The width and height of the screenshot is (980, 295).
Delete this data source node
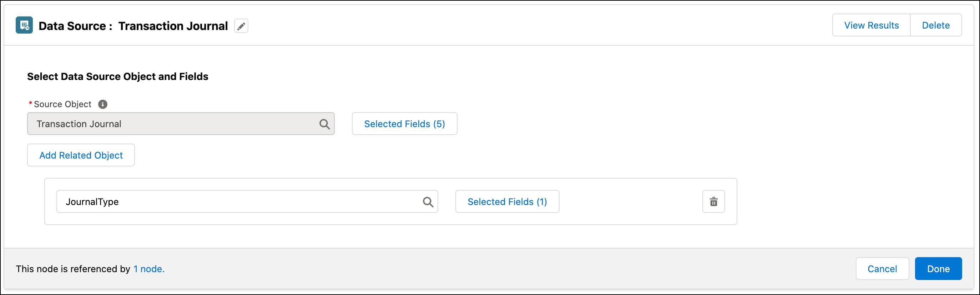(936, 25)
